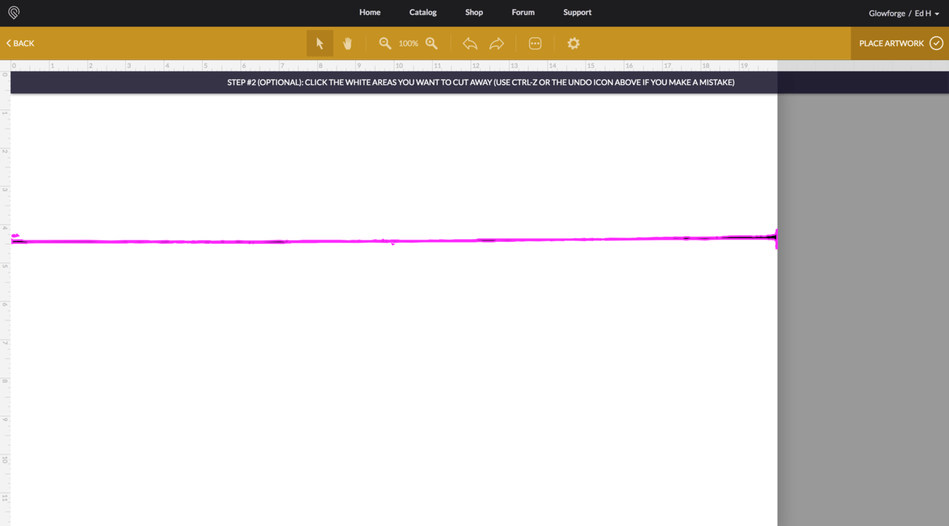
Task: Go back with the Back button
Action: pos(20,43)
